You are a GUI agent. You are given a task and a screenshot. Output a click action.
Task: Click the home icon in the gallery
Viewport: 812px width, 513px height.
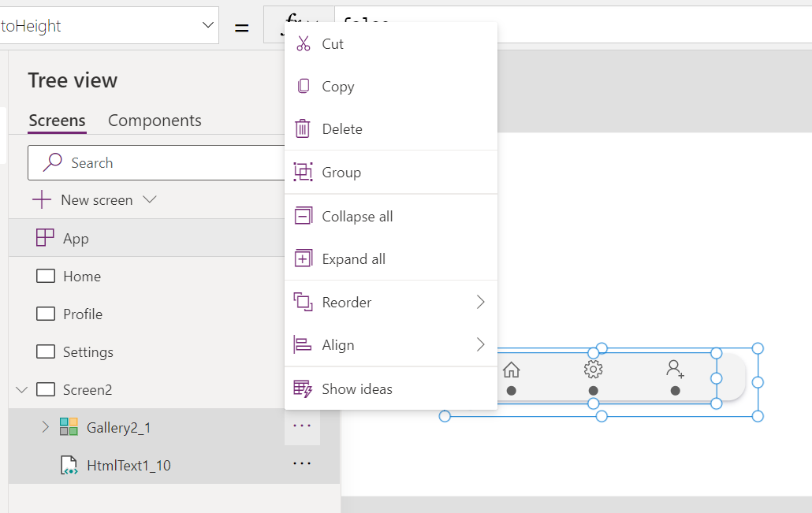pos(511,370)
